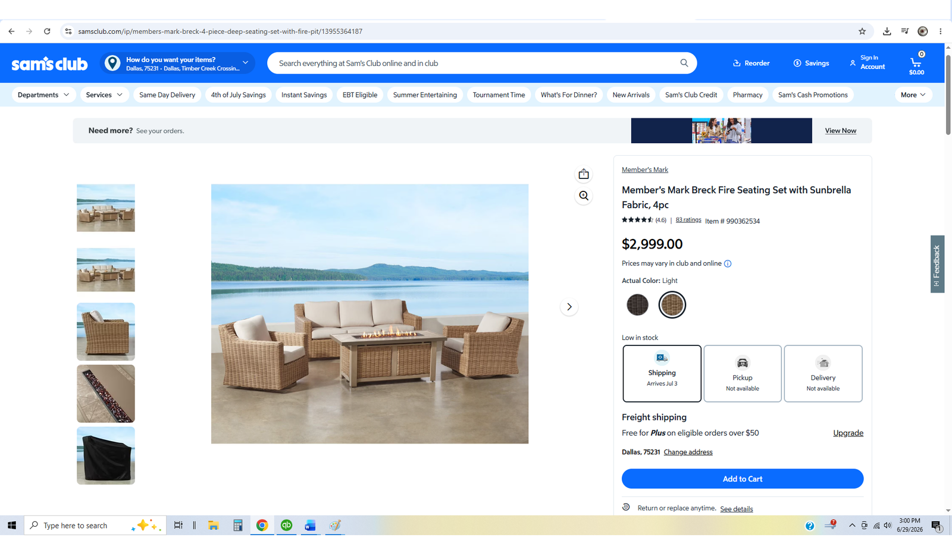Open the Chrome three-dot menu
This screenshot has width=952, height=560.
pos(941,32)
